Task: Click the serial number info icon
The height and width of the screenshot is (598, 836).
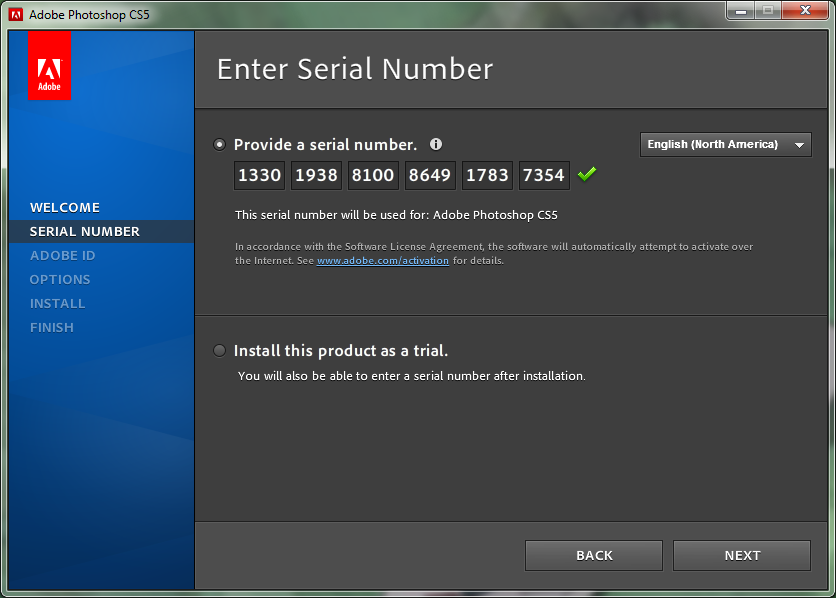Action: 436,144
